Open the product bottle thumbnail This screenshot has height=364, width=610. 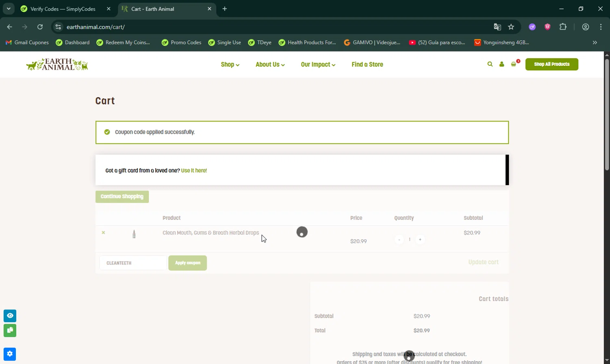pyautogui.click(x=134, y=234)
